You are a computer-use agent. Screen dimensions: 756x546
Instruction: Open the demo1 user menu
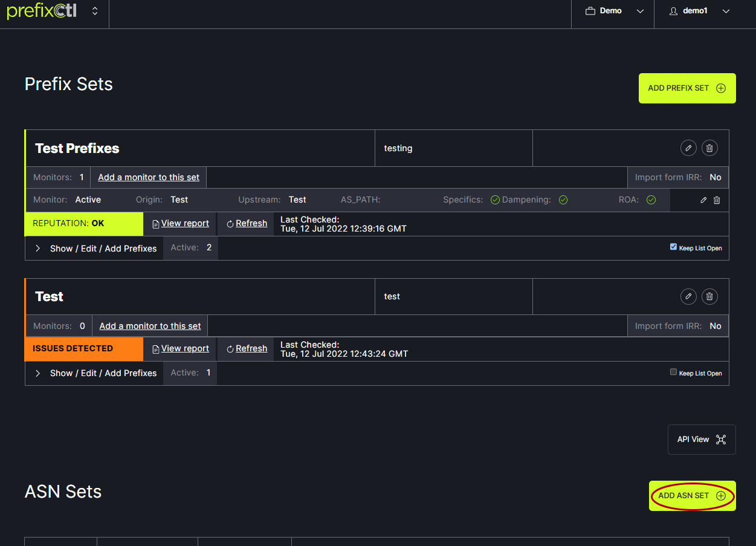click(x=699, y=11)
